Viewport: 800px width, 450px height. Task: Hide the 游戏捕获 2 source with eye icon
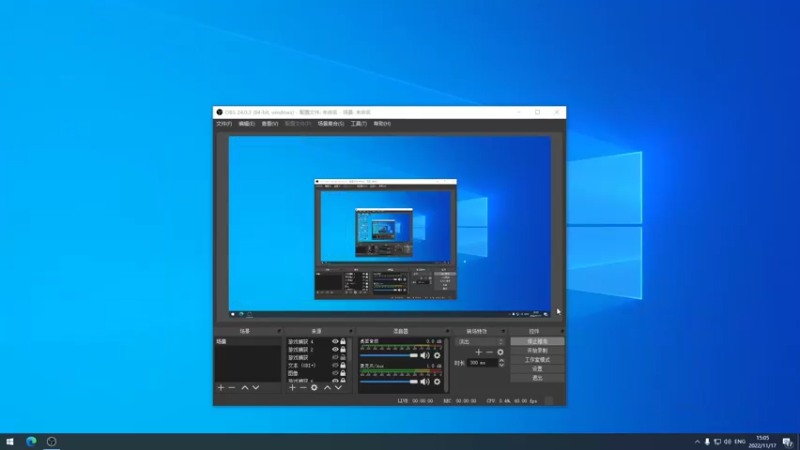[x=335, y=349]
